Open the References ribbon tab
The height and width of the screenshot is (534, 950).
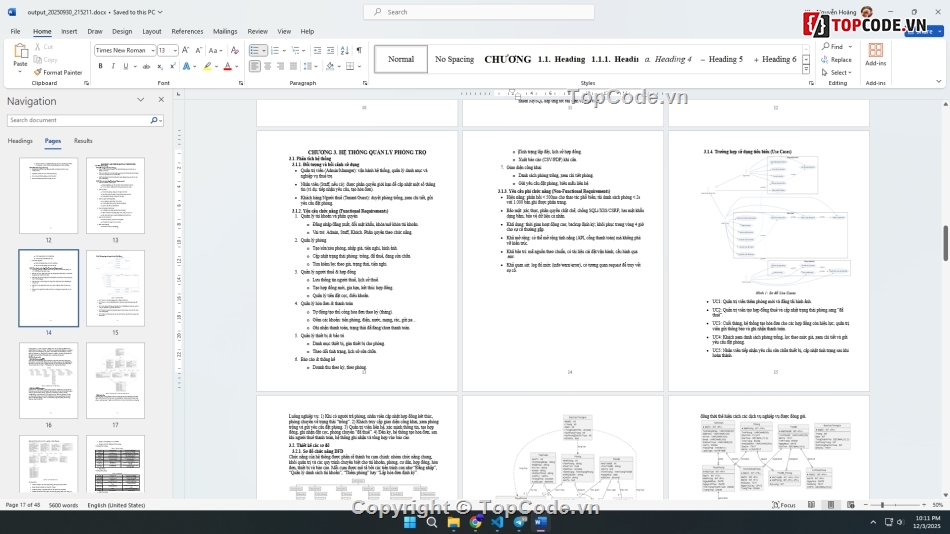point(187,31)
